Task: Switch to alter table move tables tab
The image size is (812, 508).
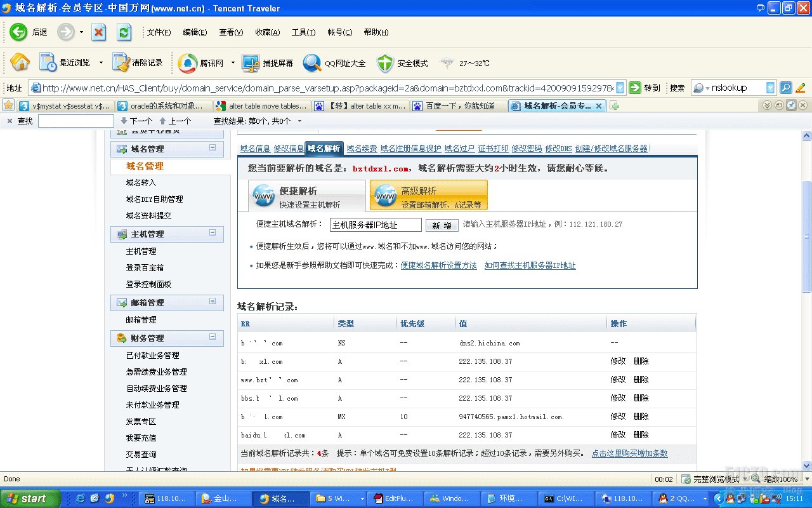Action: tap(262, 106)
